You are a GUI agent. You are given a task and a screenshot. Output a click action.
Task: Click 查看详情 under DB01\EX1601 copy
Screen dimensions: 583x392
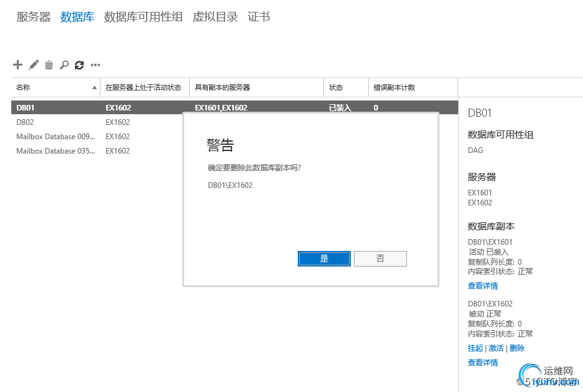[x=483, y=286]
